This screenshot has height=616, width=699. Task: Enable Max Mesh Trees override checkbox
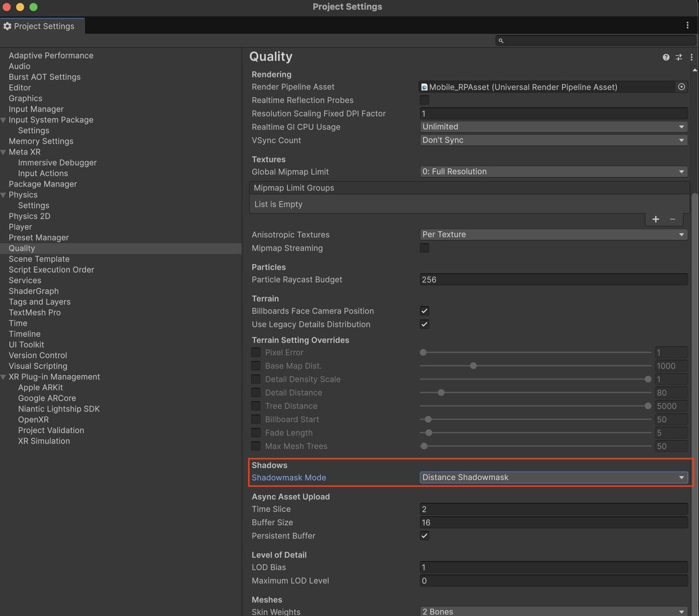pos(256,446)
